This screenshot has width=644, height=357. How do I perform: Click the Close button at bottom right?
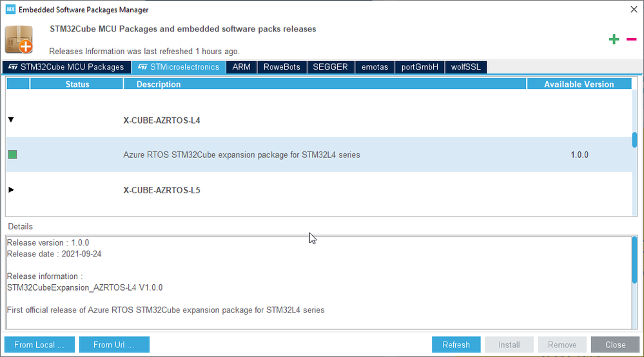coord(615,345)
